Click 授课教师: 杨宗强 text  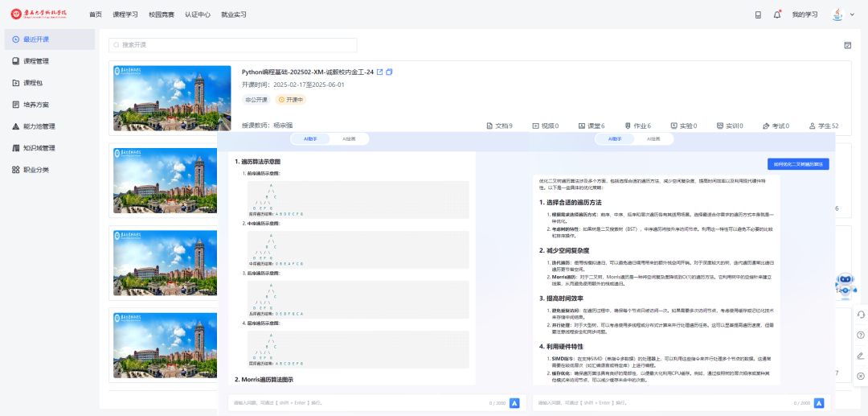click(268, 126)
